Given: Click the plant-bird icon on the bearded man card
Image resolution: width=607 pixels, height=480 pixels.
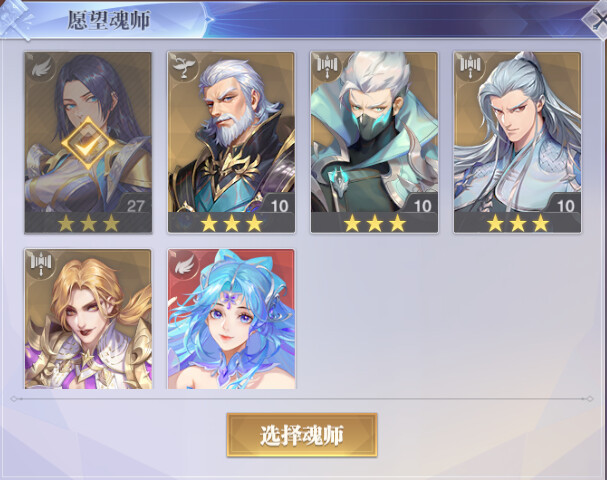Looking at the screenshot, I should click(184, 67).
